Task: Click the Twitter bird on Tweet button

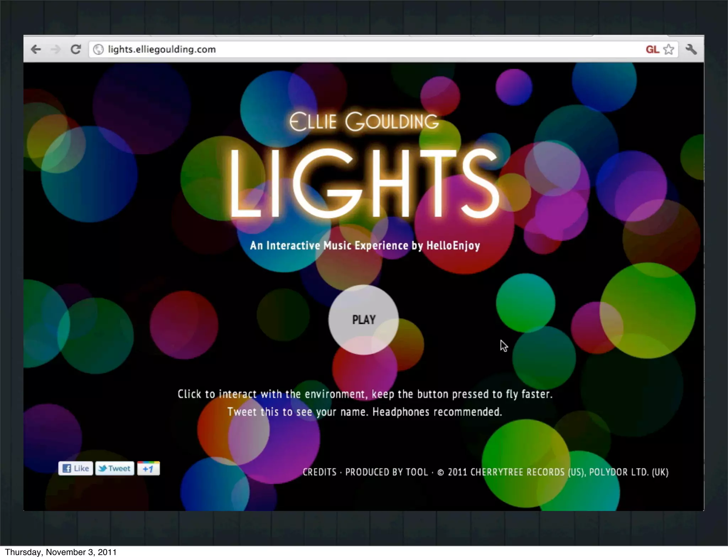Action: [x=103, y=468]
